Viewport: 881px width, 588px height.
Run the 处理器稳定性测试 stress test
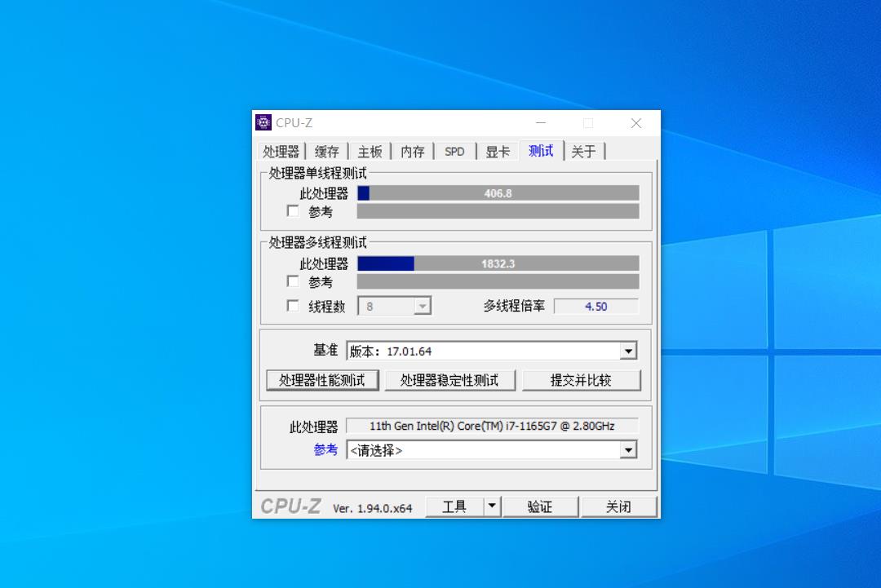coord(449,379)
